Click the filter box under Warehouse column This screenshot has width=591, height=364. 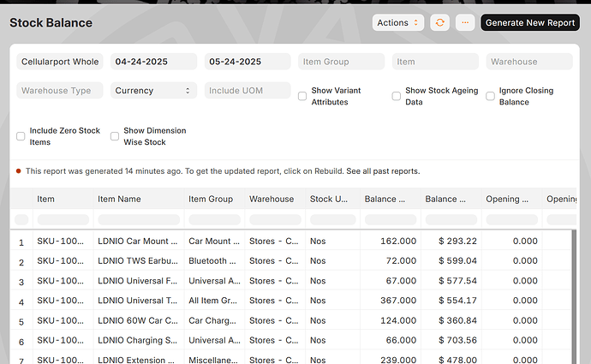(275, 219)
